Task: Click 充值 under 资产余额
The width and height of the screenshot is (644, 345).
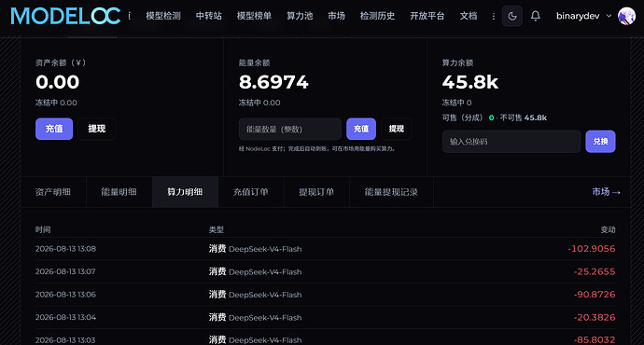Action: click(x=54, y=129)
